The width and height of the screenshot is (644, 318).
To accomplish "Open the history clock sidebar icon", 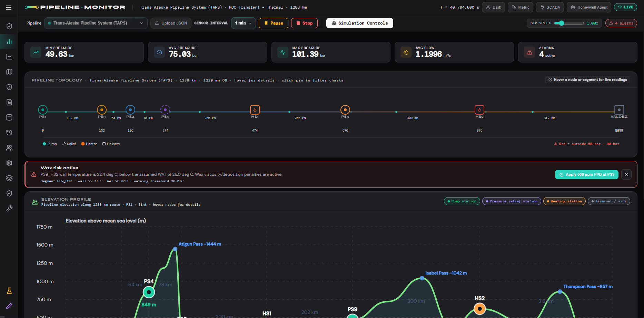I will tap(9, 133).
